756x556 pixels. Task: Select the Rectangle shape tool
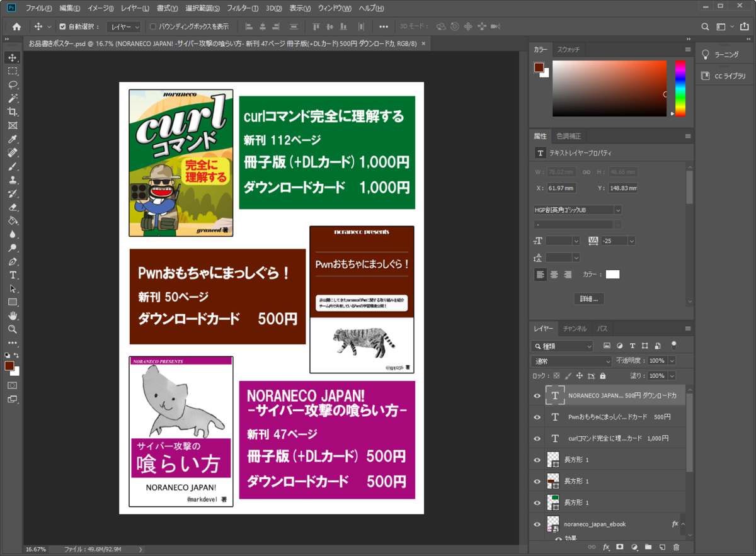coord(13,302)
